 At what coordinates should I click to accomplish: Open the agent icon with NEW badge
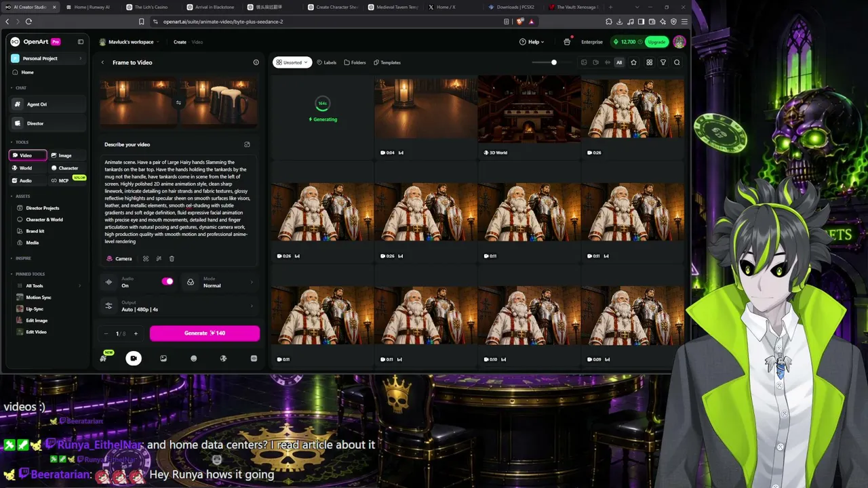104,358
